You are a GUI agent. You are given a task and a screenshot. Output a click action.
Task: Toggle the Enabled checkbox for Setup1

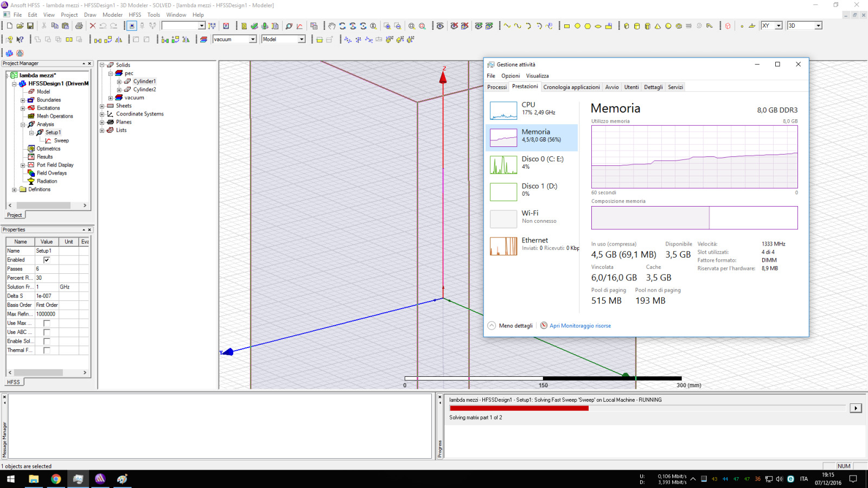[47, 260]
